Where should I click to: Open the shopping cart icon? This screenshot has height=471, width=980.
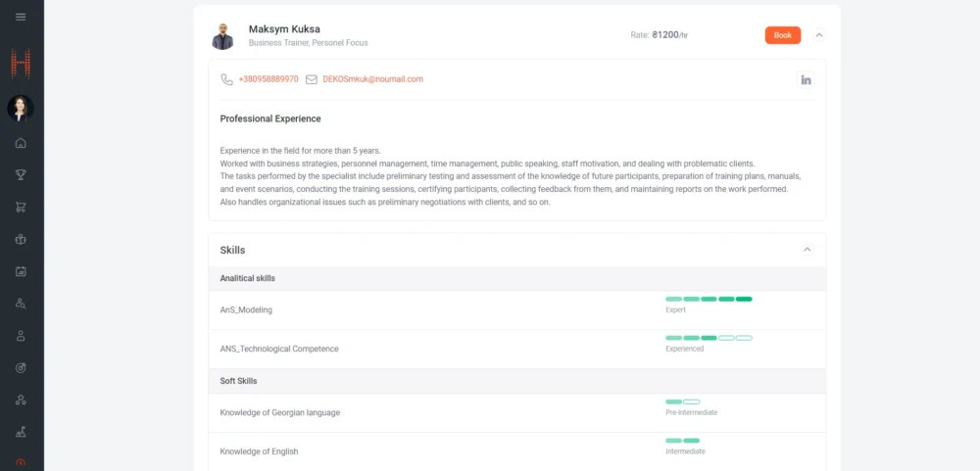[x=21, y=207]
